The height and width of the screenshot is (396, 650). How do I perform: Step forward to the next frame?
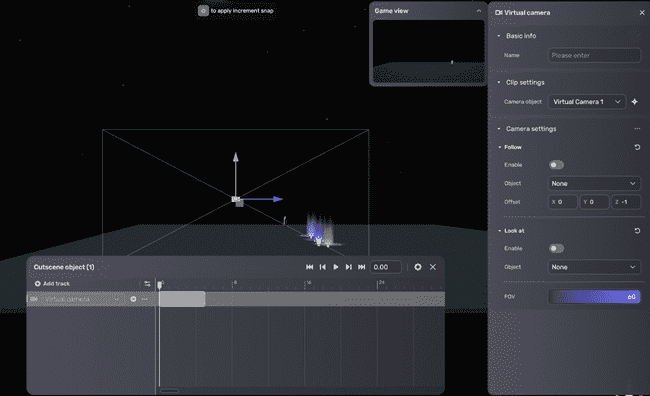tap(349, 267)
